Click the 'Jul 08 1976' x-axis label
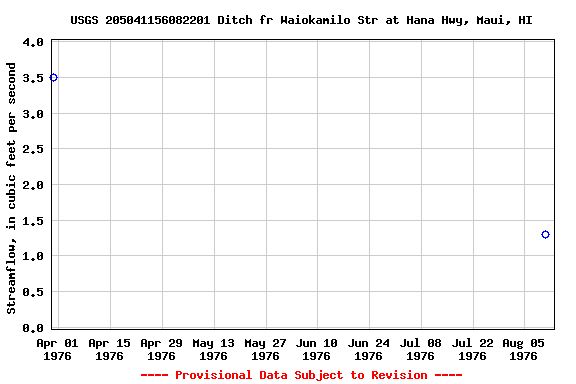 pos(421,349)
